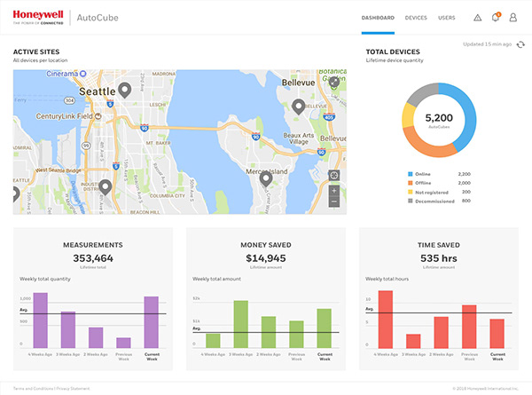
Task: Select the partially visible West Seattle map pin
Action: [x=15, y=194]
